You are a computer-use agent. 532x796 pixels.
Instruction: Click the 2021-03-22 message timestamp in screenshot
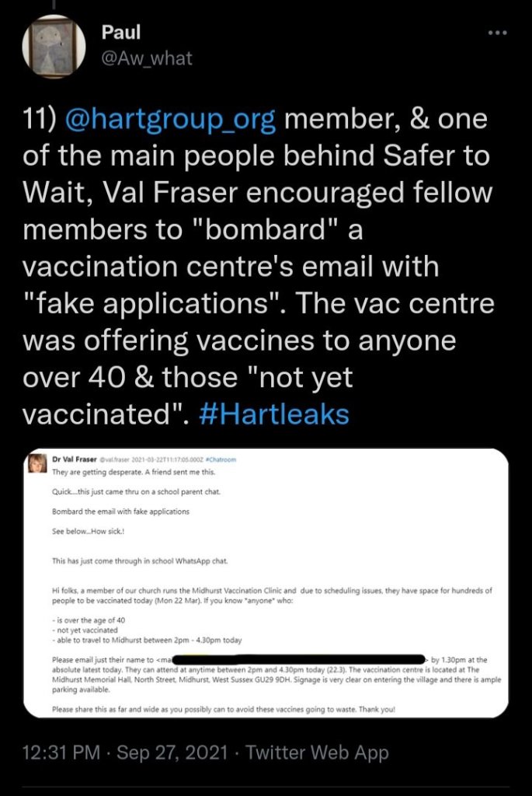[159, 459]
